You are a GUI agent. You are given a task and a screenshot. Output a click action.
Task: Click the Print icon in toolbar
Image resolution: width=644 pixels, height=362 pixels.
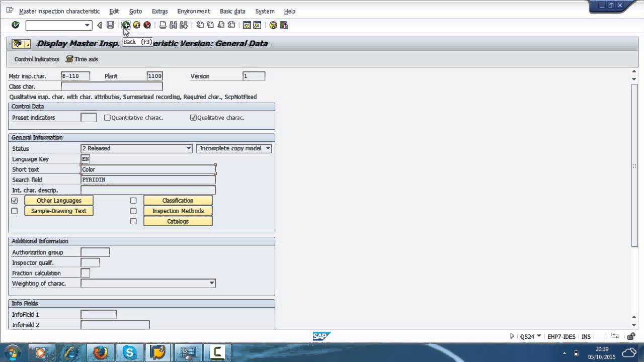[x=163, y=25]
